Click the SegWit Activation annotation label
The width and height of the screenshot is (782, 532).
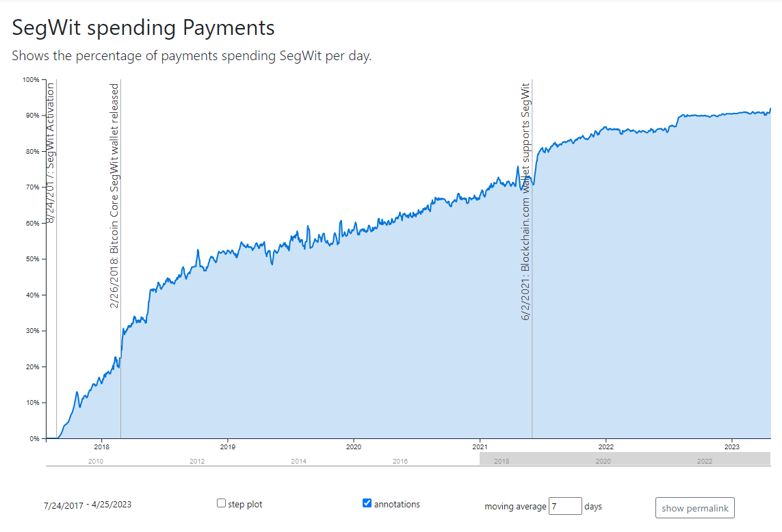coord(50,152)
